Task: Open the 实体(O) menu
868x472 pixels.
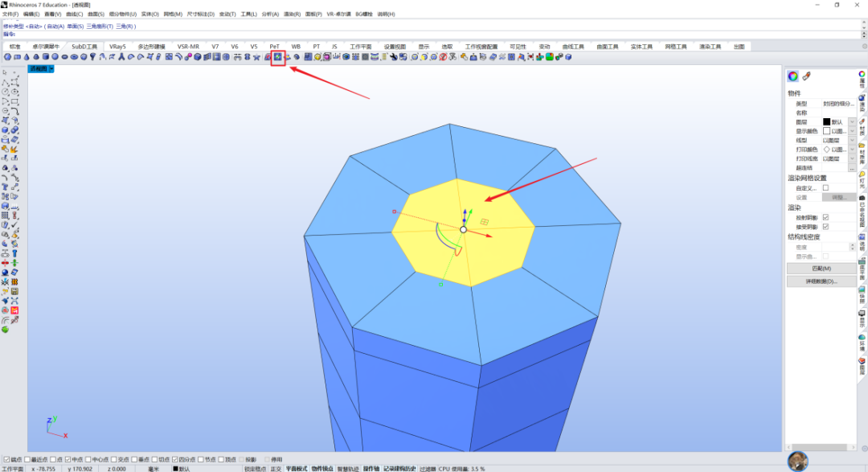Action: (x=149, y=14)
